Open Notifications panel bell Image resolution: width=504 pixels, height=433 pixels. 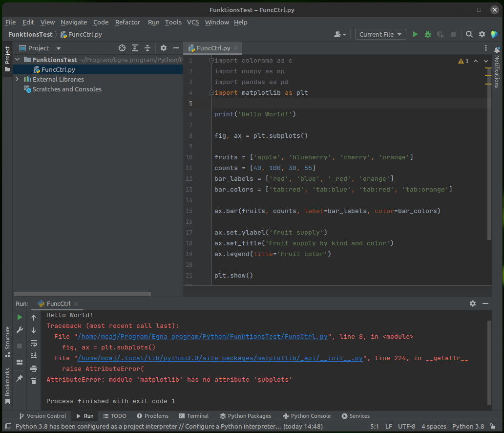(x=497, y=50)
